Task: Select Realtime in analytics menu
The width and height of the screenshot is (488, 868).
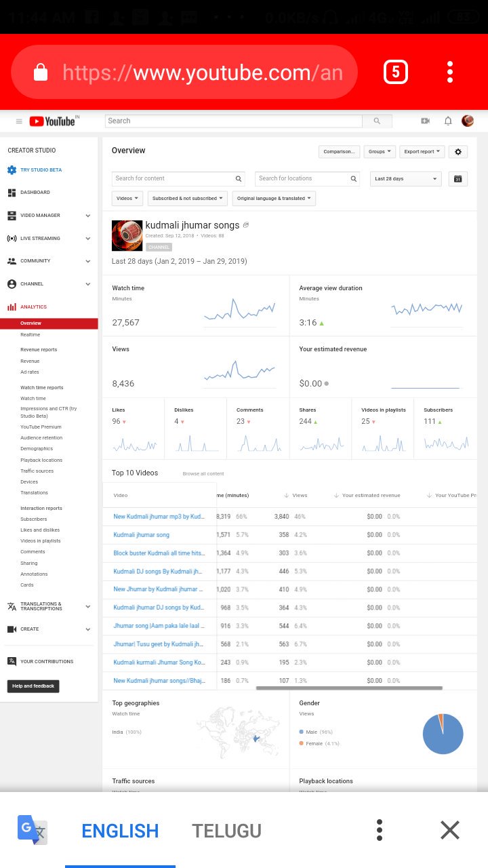Action: [30, 335]
